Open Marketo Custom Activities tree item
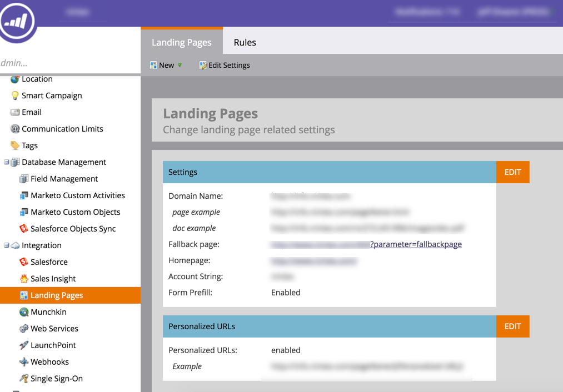This screenshot has width=563, height=392. tap(78, 195)
